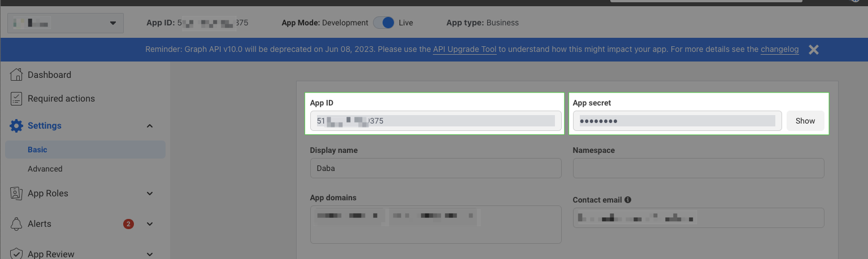Screen dimensions: 868x259
Task: Click the Contact email info icon
Action: click(628, 200)
